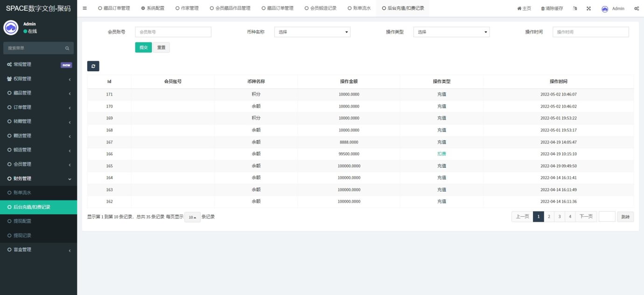Viewport: 644px width, 295px height.
Task: Click the language switch icon in header
Action: pos(575,8)
